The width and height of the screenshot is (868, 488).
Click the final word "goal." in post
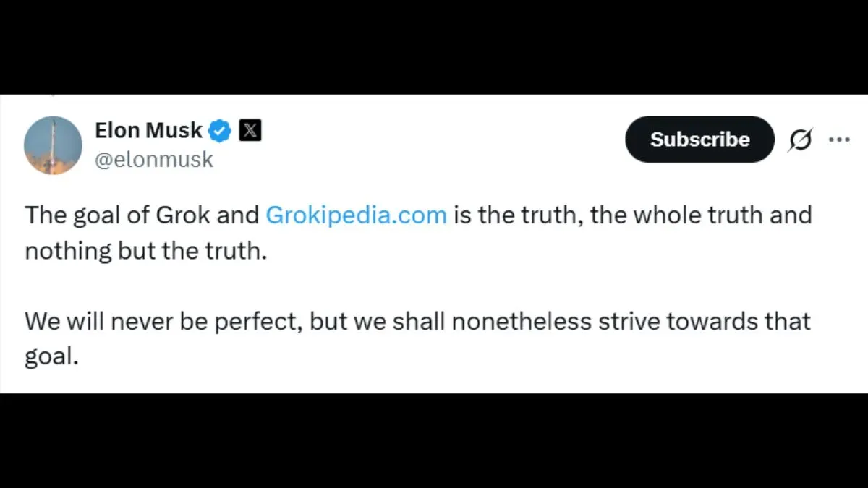pyautogui.click(x=51, y=356)
